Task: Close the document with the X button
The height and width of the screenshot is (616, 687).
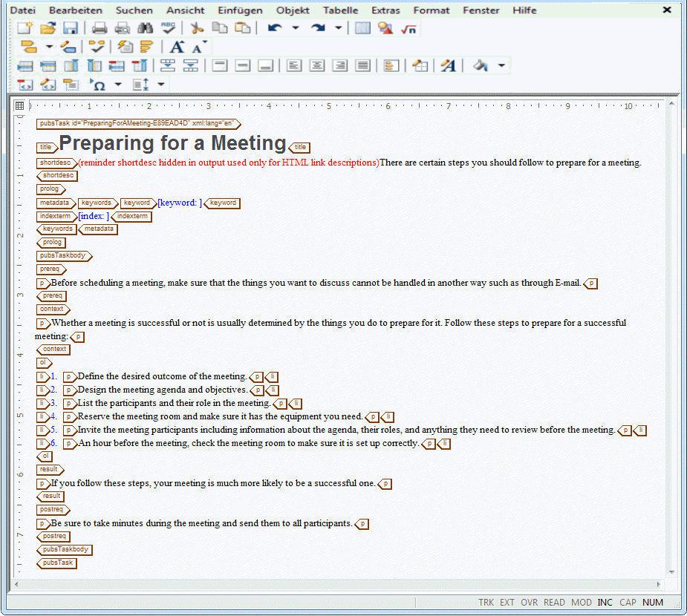Action: click(667, 10)
